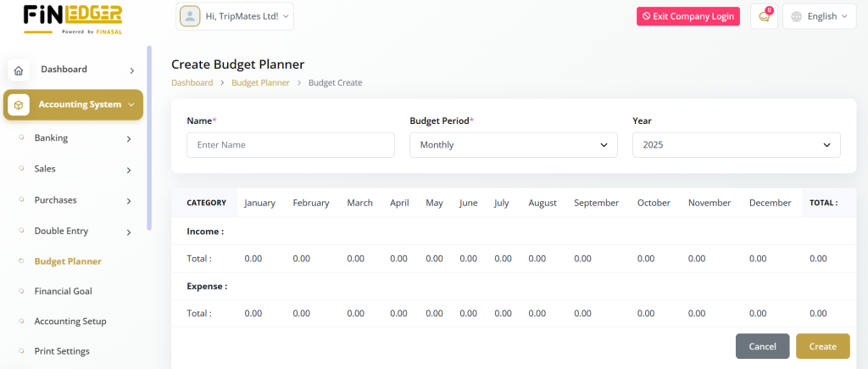The image size is (868, 369).
Task: Click the globe language icon
Action: [796, 16]
